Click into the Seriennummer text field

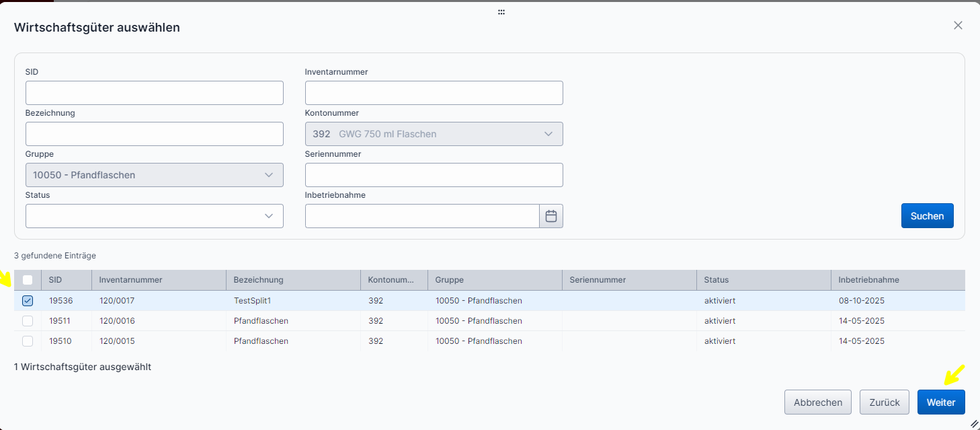point(434,175)
